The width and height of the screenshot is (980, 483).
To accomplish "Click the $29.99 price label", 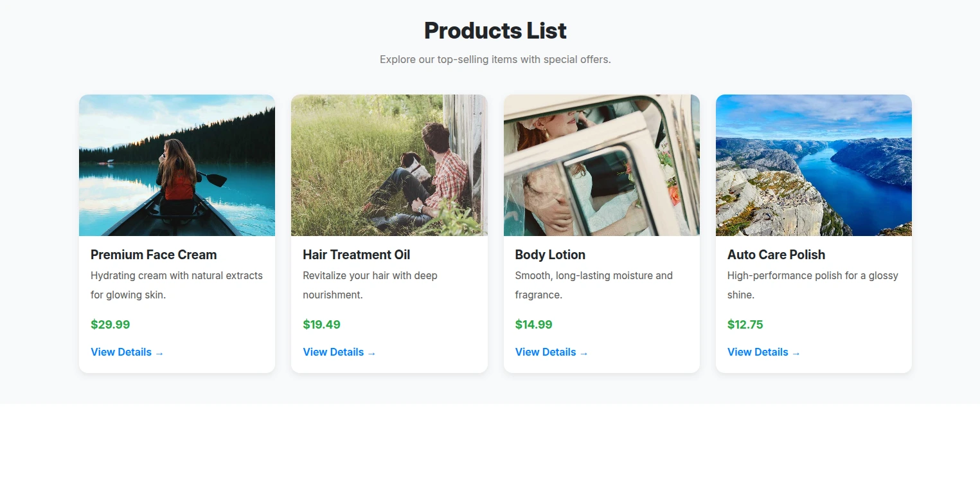I will [x=110, y=324].
